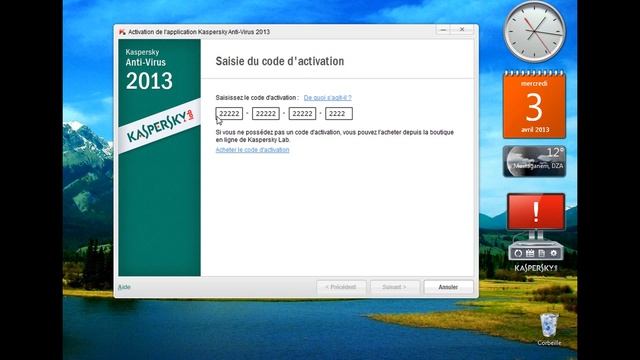Click the second activation code field

[x=266, y=113]
